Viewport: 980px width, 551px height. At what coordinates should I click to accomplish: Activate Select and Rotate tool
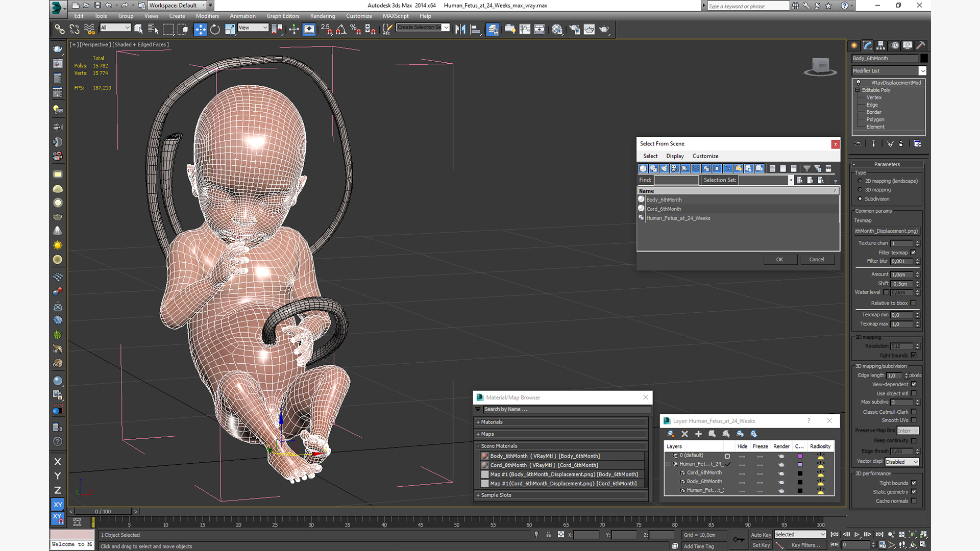[x=215, y=30]
